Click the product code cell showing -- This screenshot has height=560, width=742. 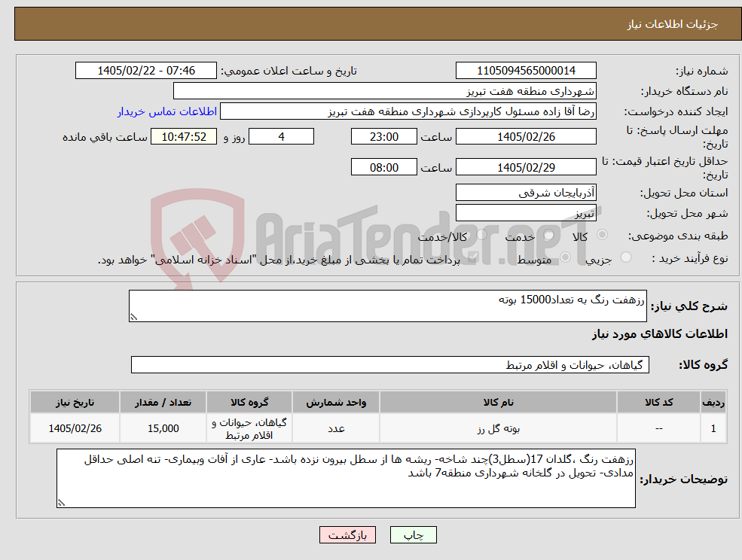point(658,428)
